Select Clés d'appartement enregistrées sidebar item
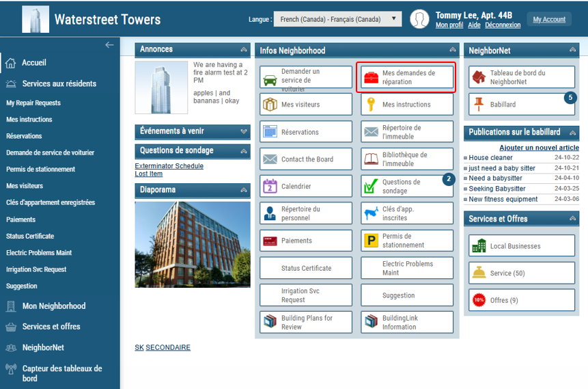 tap(51, 202)
